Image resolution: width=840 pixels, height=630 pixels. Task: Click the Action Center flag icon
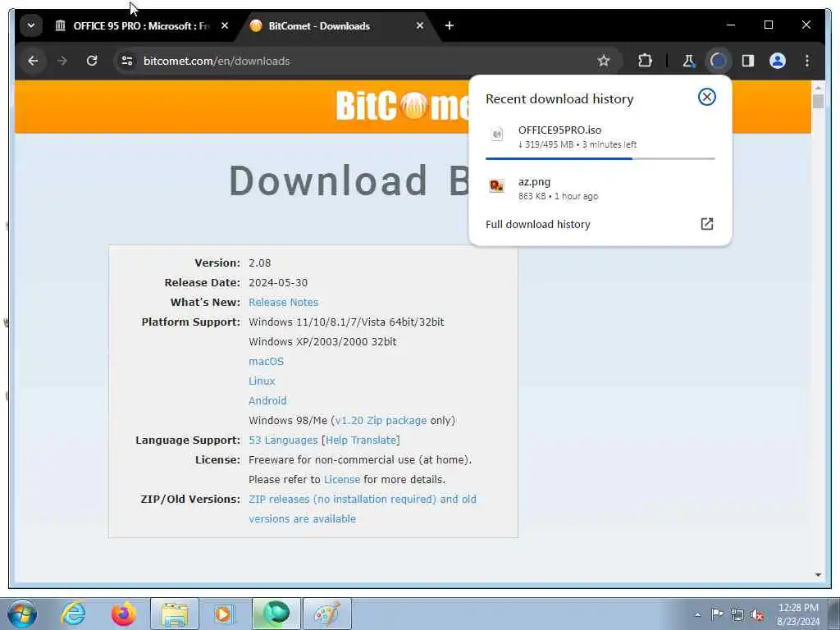pyautogui.click(x=717, y=614)
